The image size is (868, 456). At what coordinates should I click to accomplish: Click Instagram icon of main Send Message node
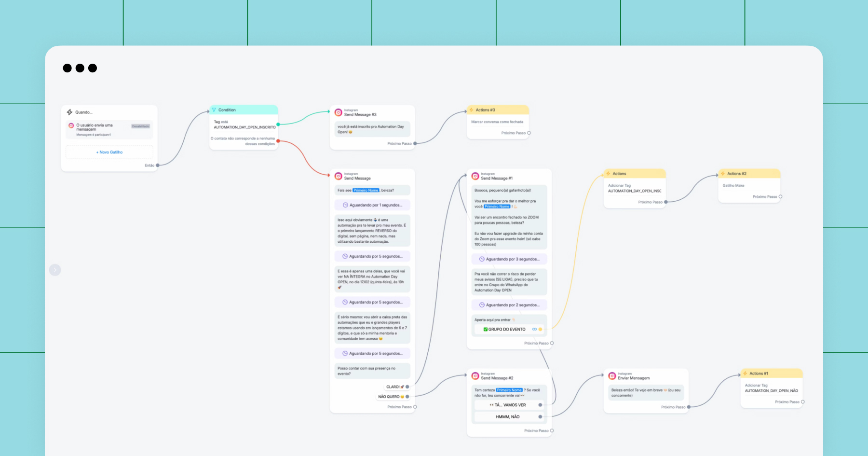[x=339, y=176]
